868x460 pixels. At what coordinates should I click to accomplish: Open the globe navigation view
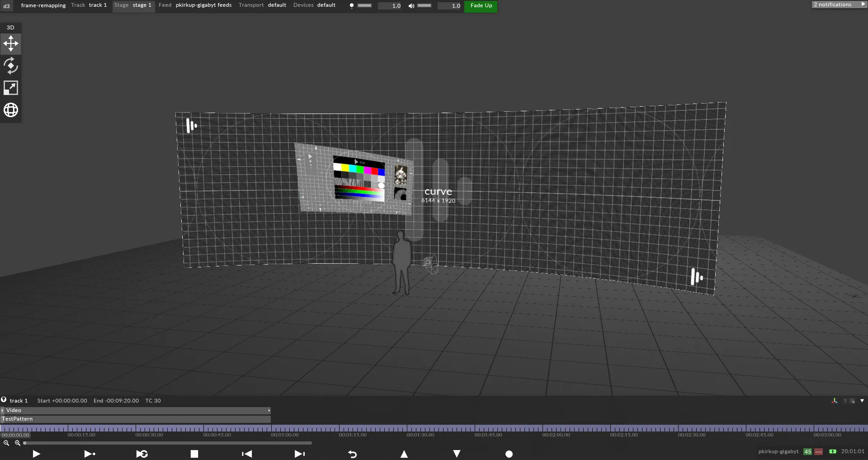(10, 109)
